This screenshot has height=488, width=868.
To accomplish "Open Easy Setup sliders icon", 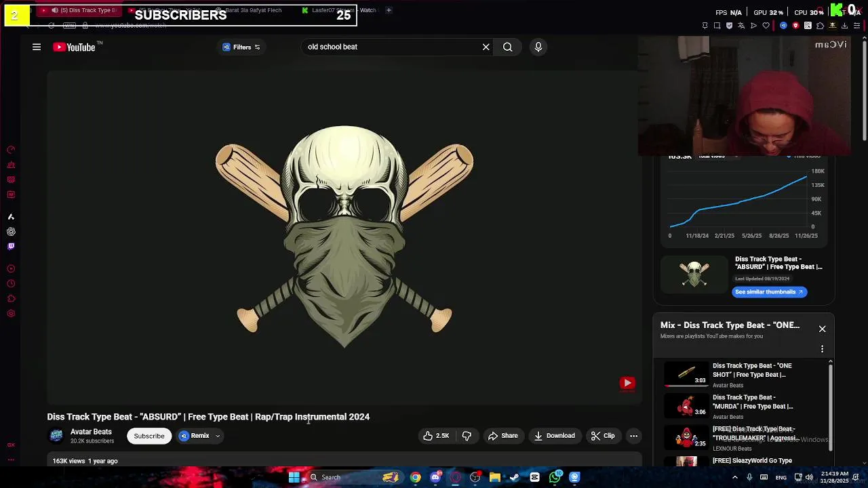I will tap(857, 26).
